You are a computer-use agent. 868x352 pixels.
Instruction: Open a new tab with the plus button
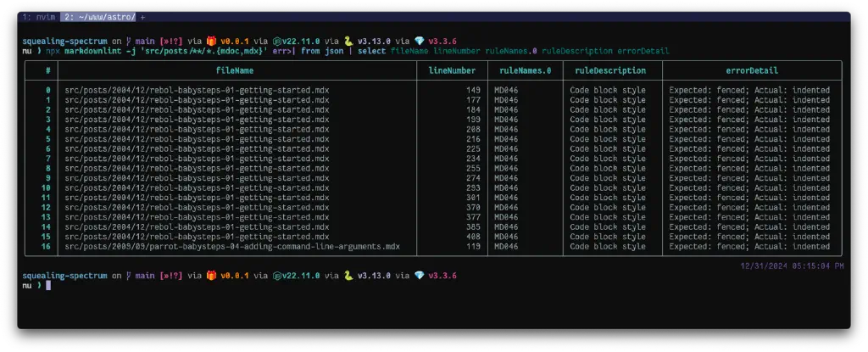142,17
